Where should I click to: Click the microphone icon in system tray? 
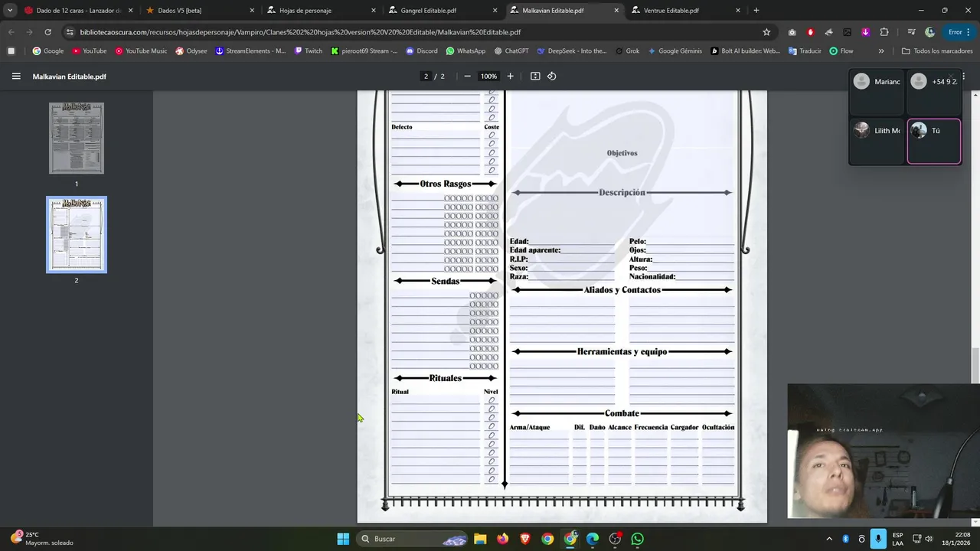(x=877, y=539)
